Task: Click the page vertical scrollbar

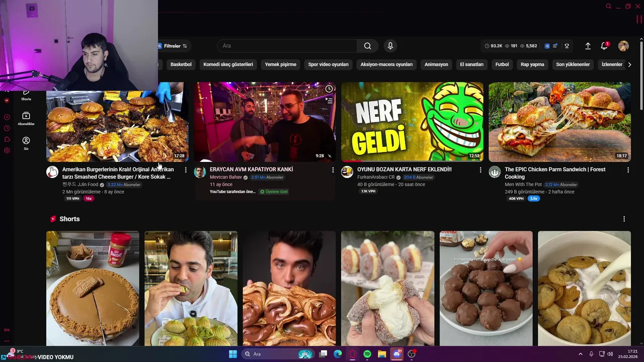Action: (641, 75)
